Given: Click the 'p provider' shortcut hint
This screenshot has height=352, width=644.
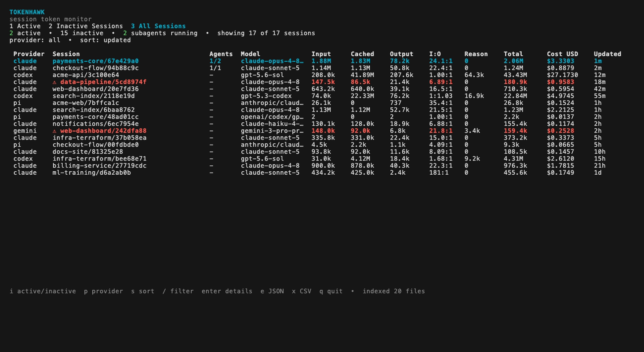Looking at the screenshot, I should click(x=103, y=291).
